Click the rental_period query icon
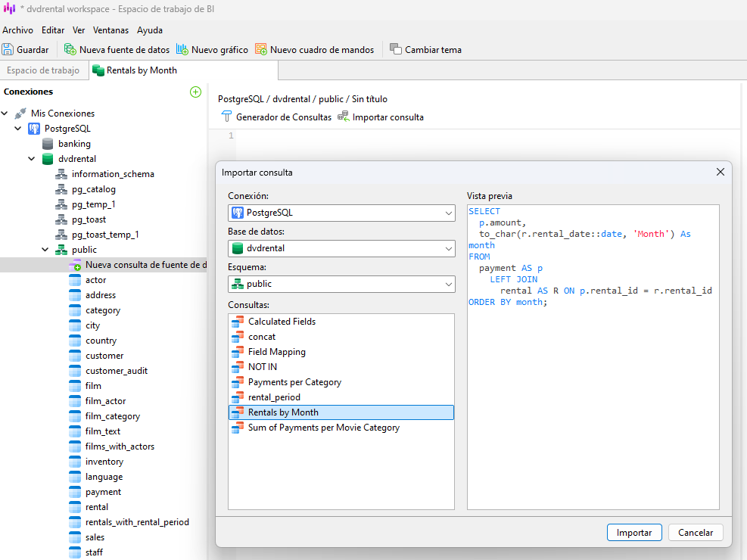 238,397
